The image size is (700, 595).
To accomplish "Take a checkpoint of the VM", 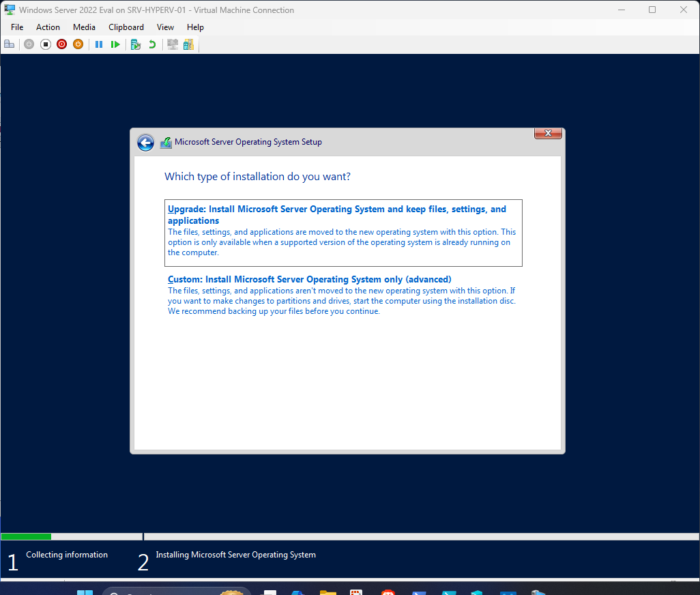I will click(x=135, y=44).
